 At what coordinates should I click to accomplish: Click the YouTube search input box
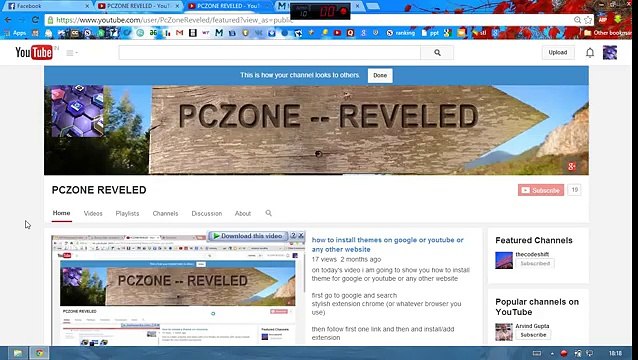pos(269,52)
